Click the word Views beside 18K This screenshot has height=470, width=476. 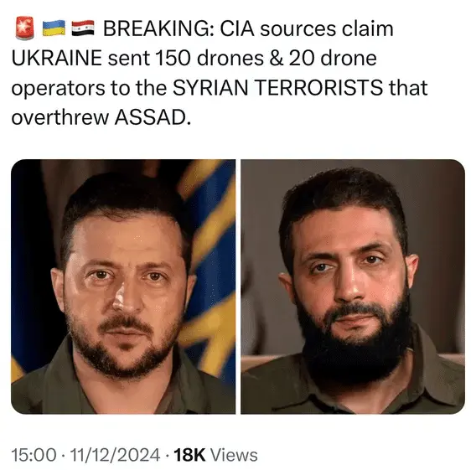tap(234, 455)
